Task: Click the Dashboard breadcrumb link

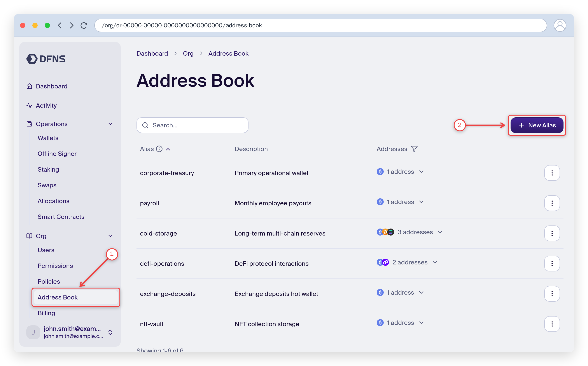Action: 152,53
